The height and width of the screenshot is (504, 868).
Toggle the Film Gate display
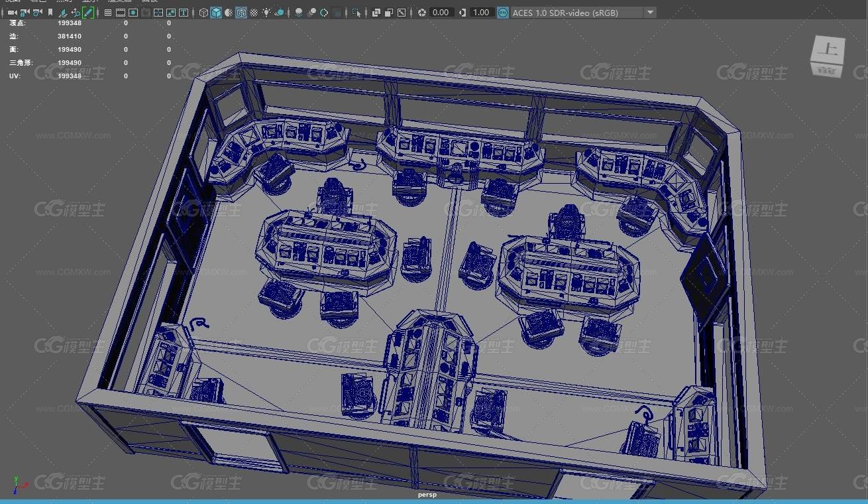[x=120, y=13]
